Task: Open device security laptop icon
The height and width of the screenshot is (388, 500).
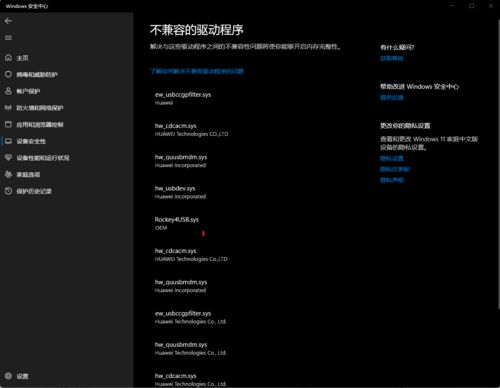Action: click(x=8, y=141)
